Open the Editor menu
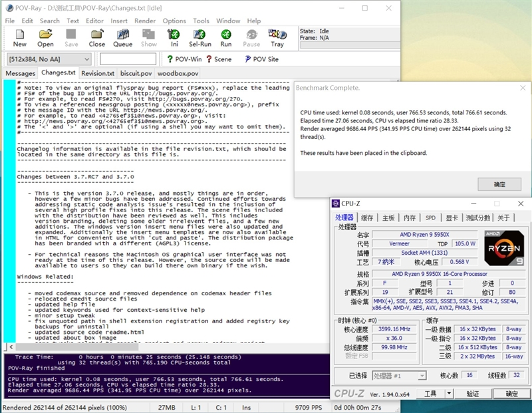The image size is (532, 413). [x=94, y=21]
